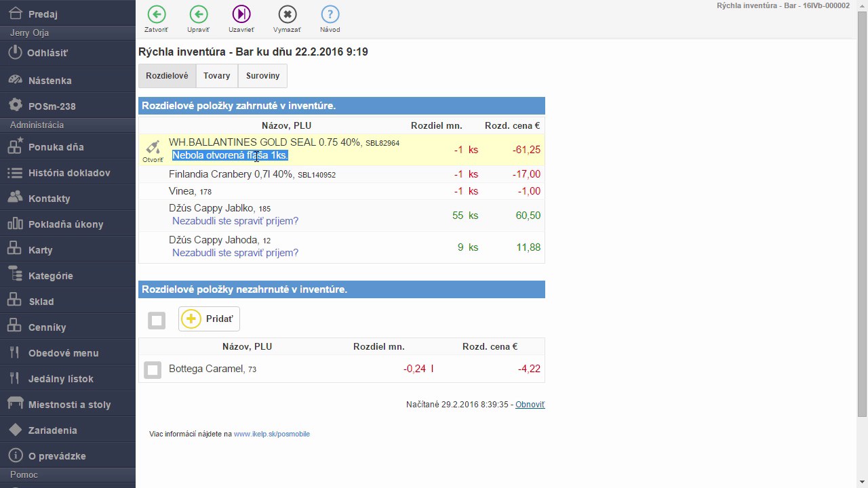Click the Otvoriť bottle icon
This screenshot has height=488, width=868.
point(153,147)
